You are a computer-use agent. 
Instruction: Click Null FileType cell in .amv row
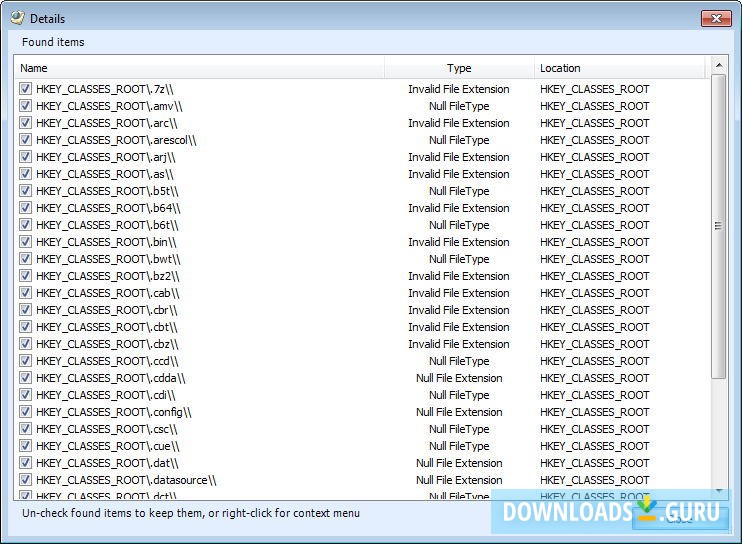click(x=459, y=106)
